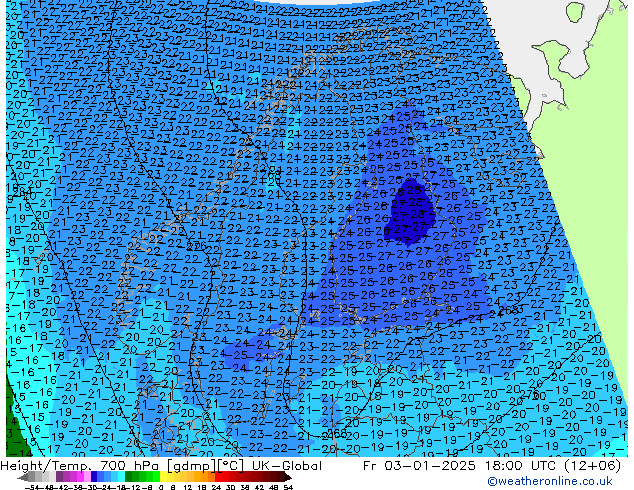Click the Fr 03-01-2025 date text
The width and height of the screenshot is (634, 490).
(419, 466)
